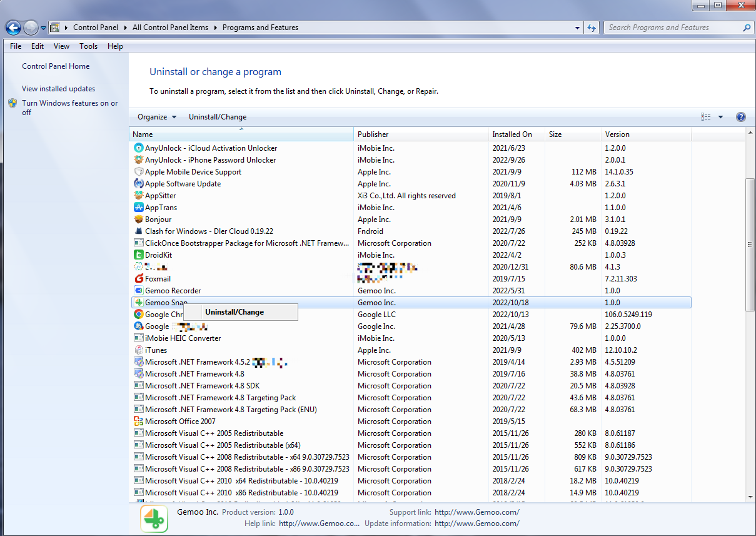756x536 pixels.
Task: Open the Organize dropdown menu
Action: [157, 117]
